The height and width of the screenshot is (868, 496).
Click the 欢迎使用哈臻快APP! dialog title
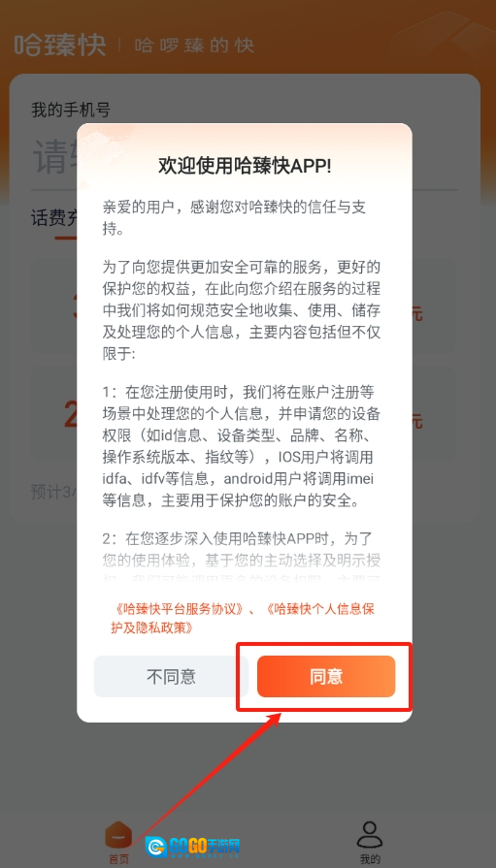coord(245,166)
